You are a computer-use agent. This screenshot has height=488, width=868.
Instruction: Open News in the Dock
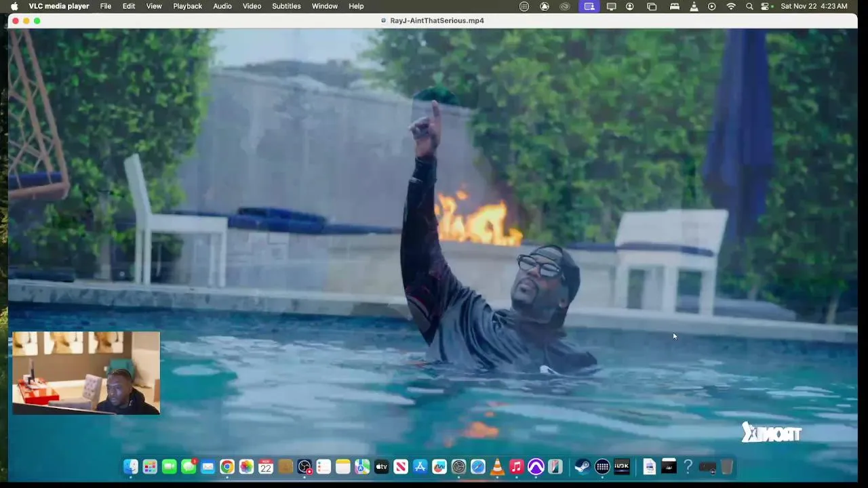[x=401, y=466]
